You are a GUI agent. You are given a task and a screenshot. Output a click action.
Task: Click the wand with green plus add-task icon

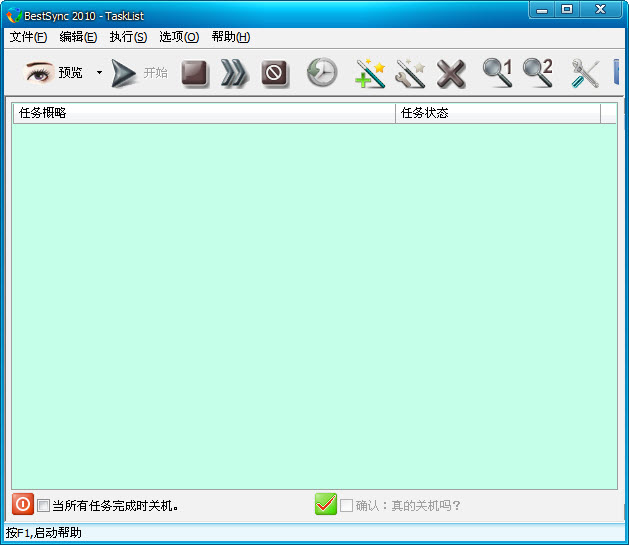(370, 73)
